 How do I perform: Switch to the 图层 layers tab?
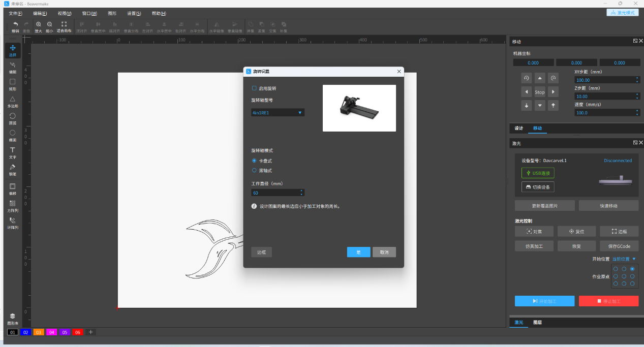pyautogui.click(x=537, y=323)
